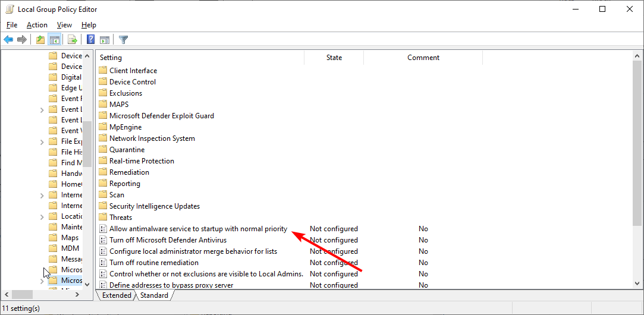Image resolution: width=644 pixels, height=315 pixels.
Task: Toggle Show/Hide Action Pane icon
Action: pos(105,40)
